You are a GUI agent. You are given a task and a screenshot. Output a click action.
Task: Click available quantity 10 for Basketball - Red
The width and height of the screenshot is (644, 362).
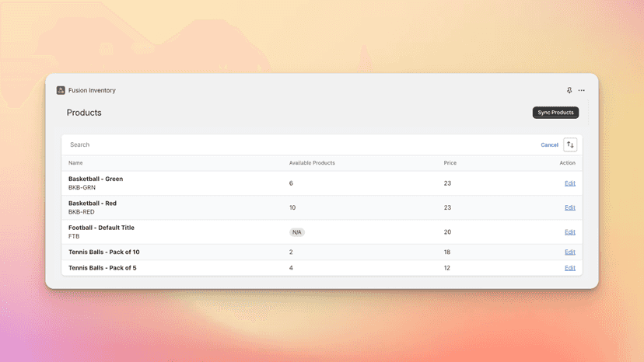tap(292, 207)
